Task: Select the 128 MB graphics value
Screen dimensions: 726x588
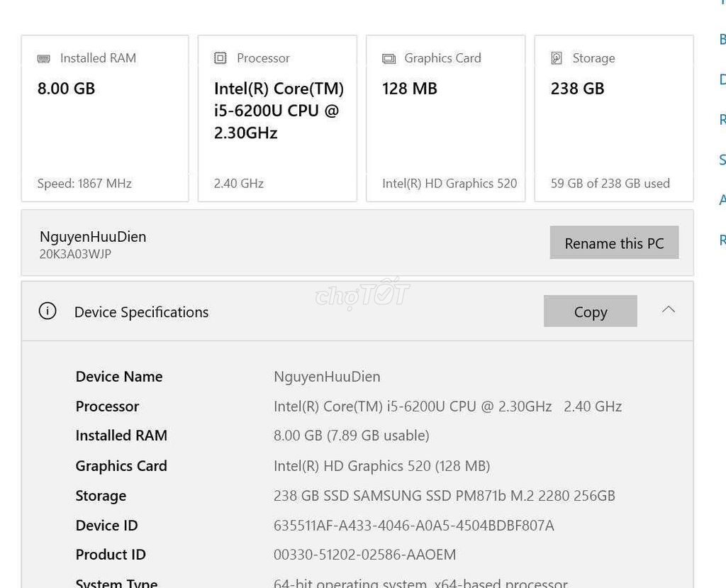Action: (410, 88)
